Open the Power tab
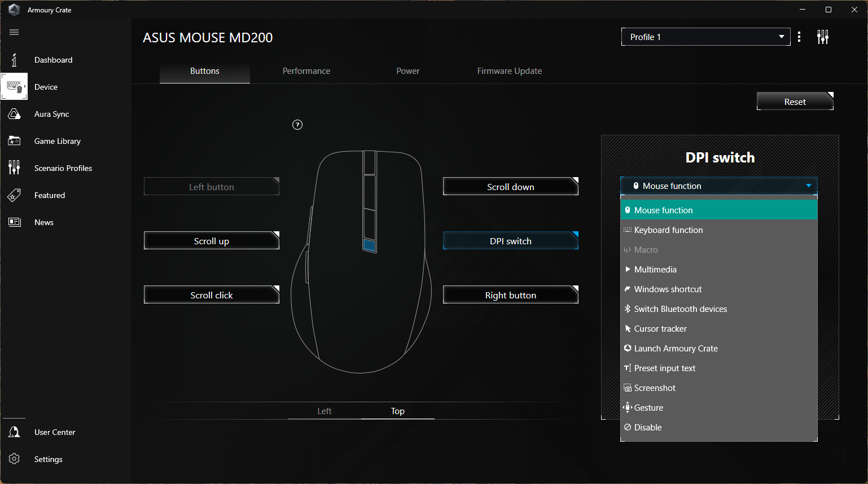Image resolution: width=868 pixels, height=484 pixels. (x=408, y=71)
